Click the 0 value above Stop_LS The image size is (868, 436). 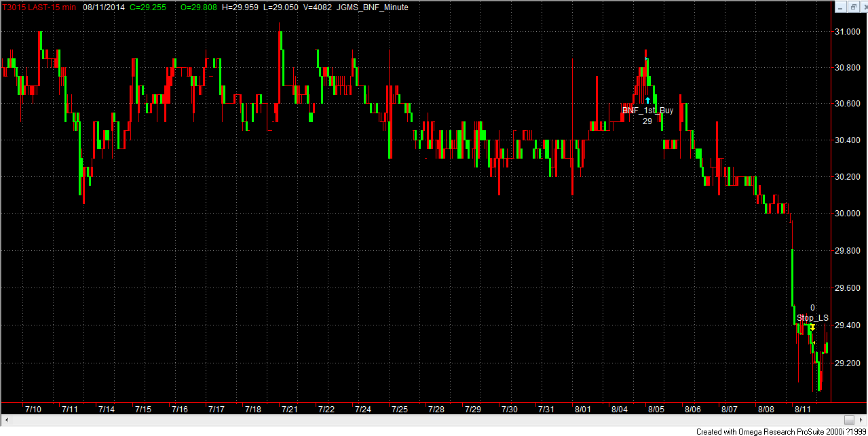[812, 308]
